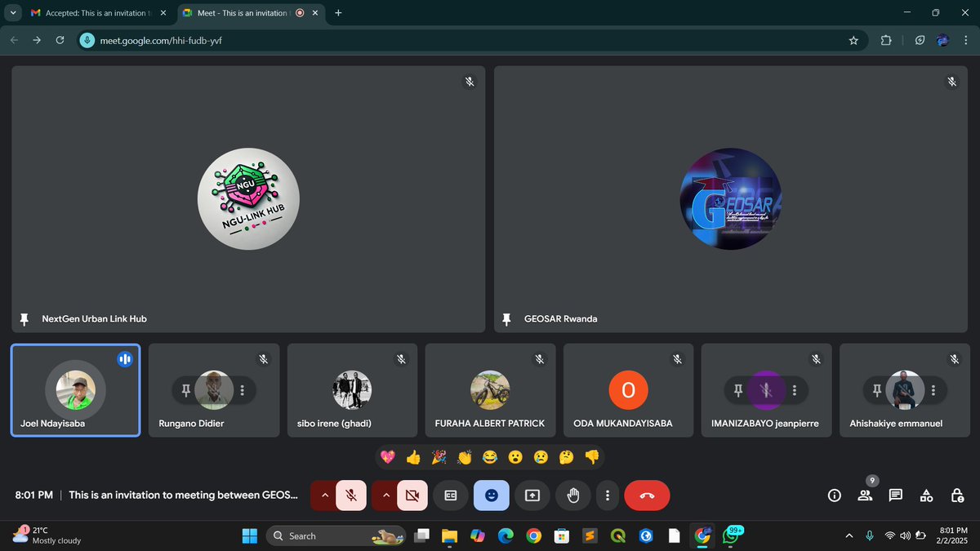Pin Rungano Didier's tile

click(x=185, y=390)
